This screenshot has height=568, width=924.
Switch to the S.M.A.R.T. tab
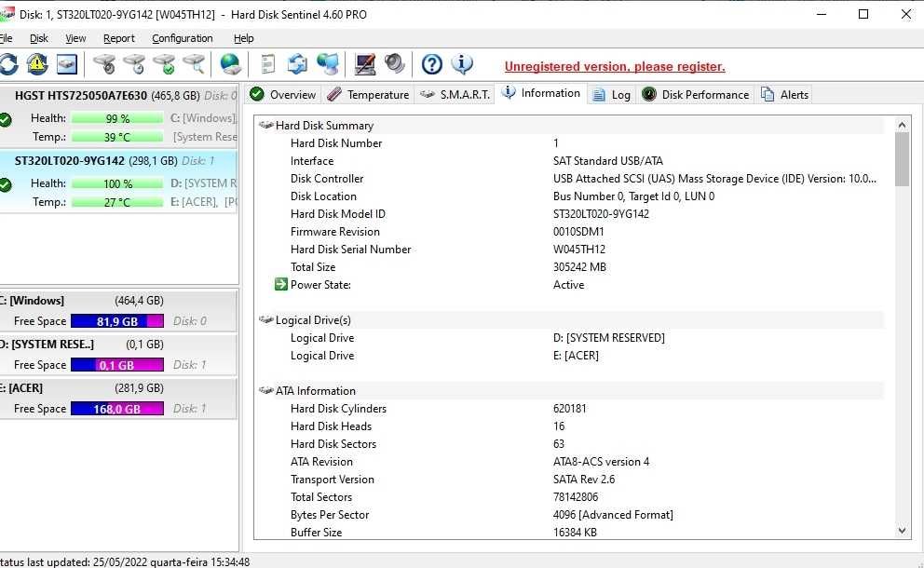click(455, 94)
